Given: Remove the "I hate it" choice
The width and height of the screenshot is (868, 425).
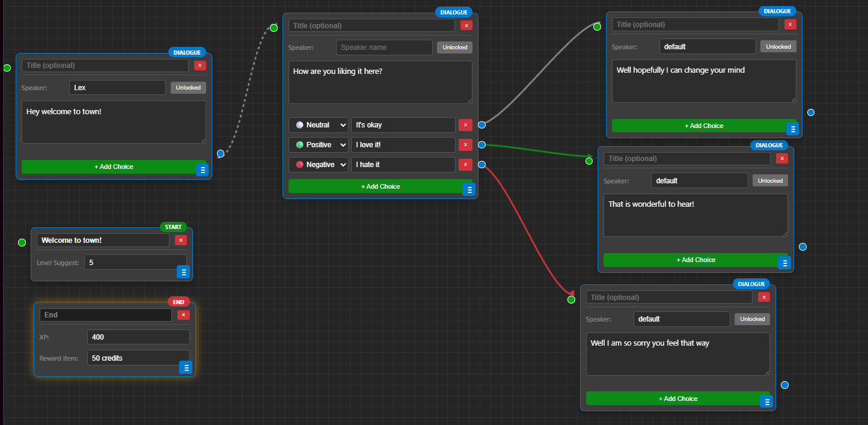Looking at the screenshot, I should click(465, 165).
